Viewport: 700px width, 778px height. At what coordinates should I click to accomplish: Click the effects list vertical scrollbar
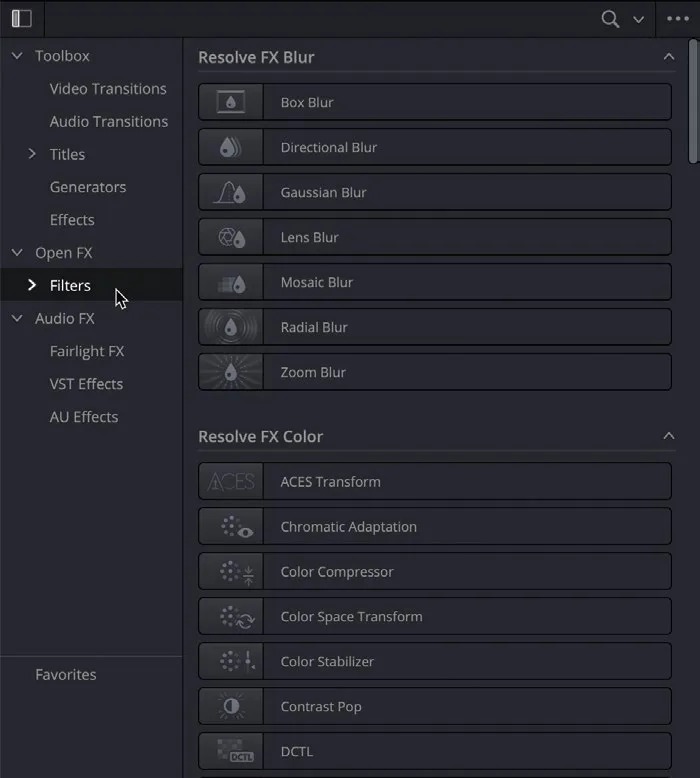pyautogui.click(x=694, y=101)
